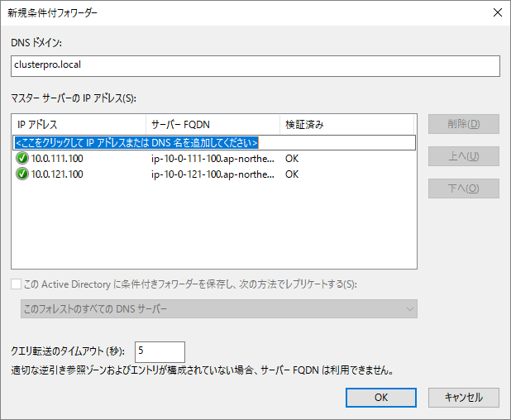Viewport: 511px width, 420px height.
Task: Open the このフォレストのすべての DNS サーバー dropdown
Action: pyautogui.click(x=218, y=308)
